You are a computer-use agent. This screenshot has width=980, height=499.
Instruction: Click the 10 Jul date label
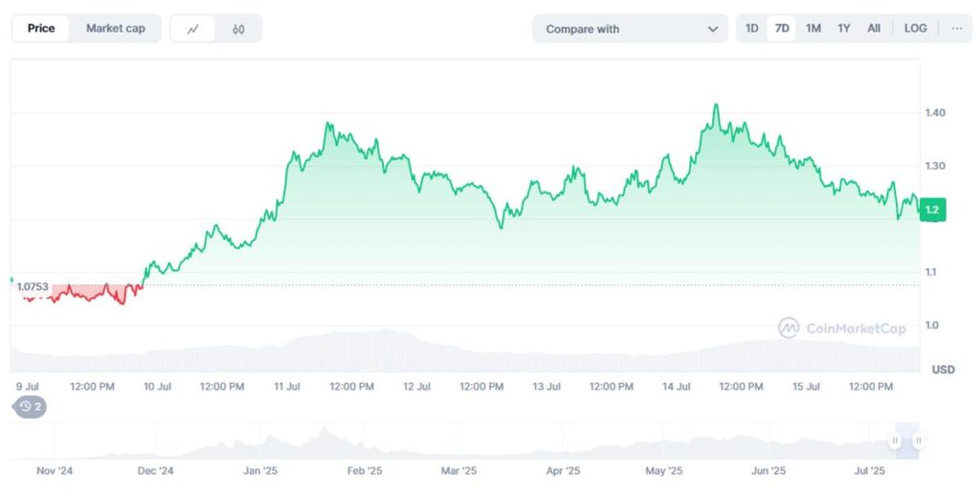pyautogui.click(x=158, y=386)
